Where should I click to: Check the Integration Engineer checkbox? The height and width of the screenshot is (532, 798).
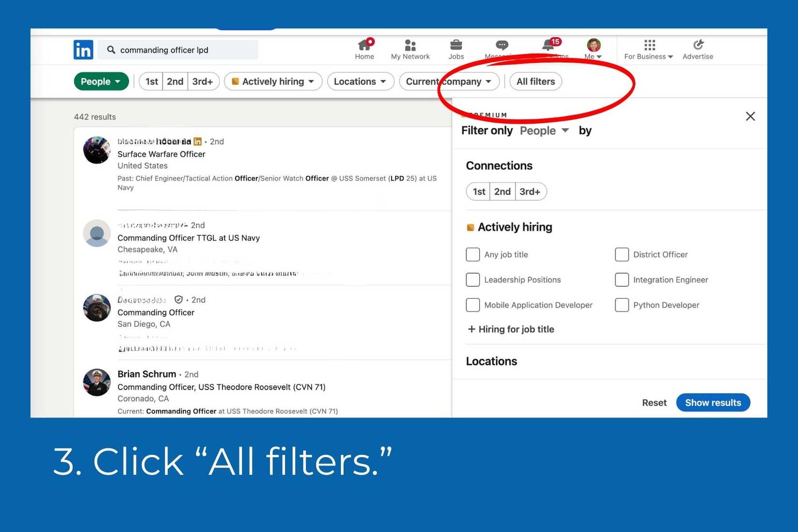[621, 280]
